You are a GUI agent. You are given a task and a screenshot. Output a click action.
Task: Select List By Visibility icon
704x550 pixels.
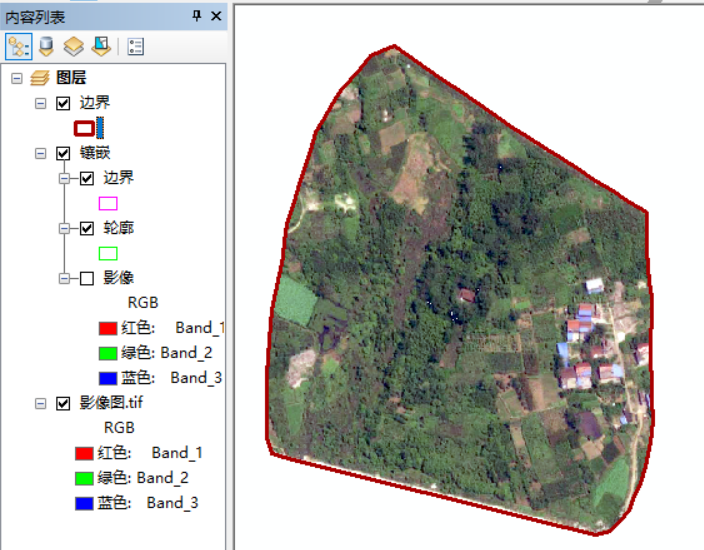[x=73, y=46]
